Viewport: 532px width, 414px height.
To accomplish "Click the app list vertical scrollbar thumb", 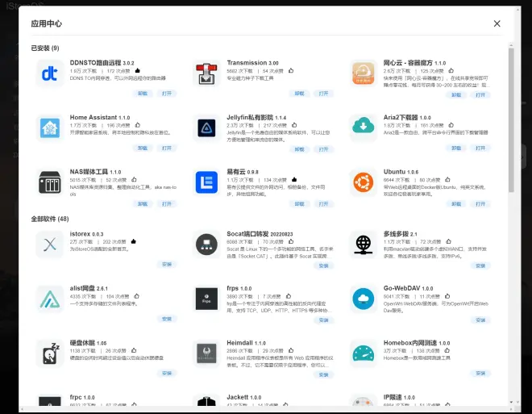I will [x=511, y=120].
